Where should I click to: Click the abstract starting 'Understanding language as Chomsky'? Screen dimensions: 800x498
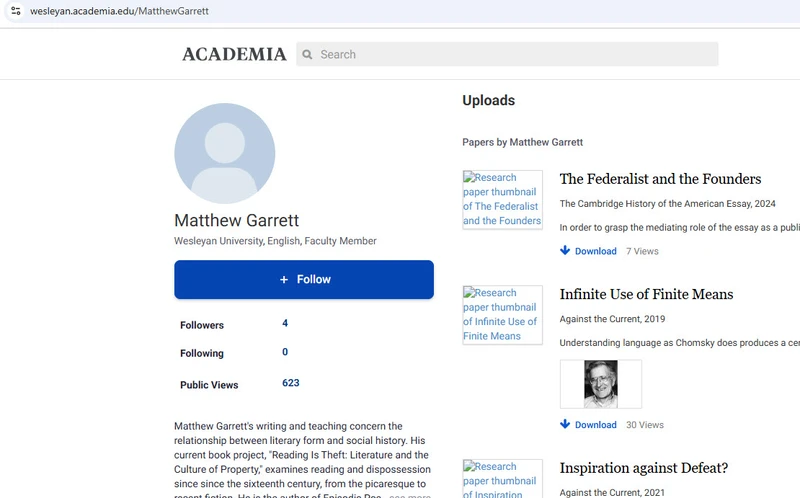click(x=680, y=343)
